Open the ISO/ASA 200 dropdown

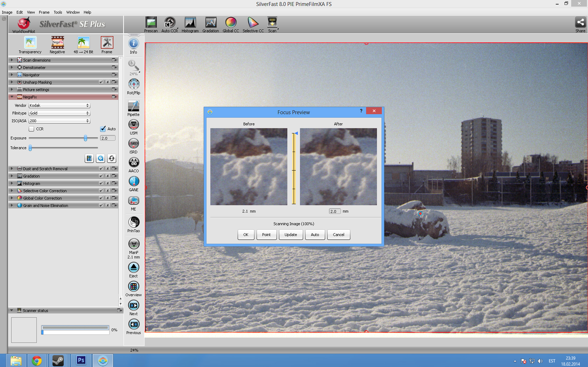tap(59, 121)
